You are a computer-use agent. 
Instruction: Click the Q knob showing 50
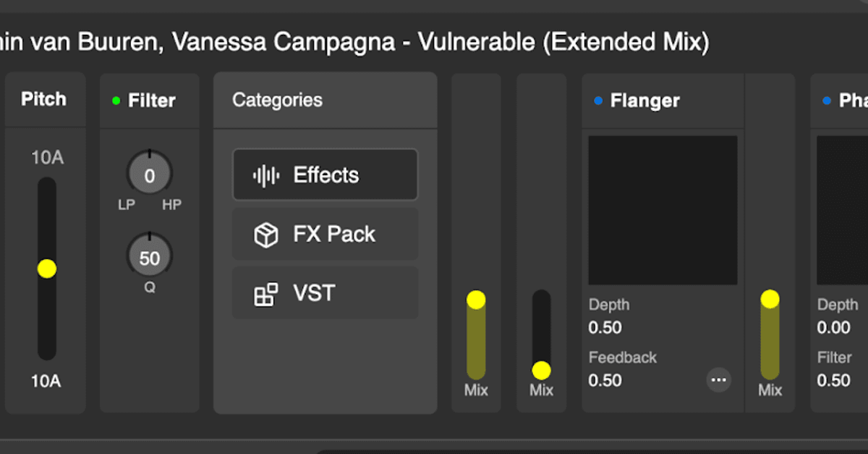pyautogui.click(x=149, y=255)
